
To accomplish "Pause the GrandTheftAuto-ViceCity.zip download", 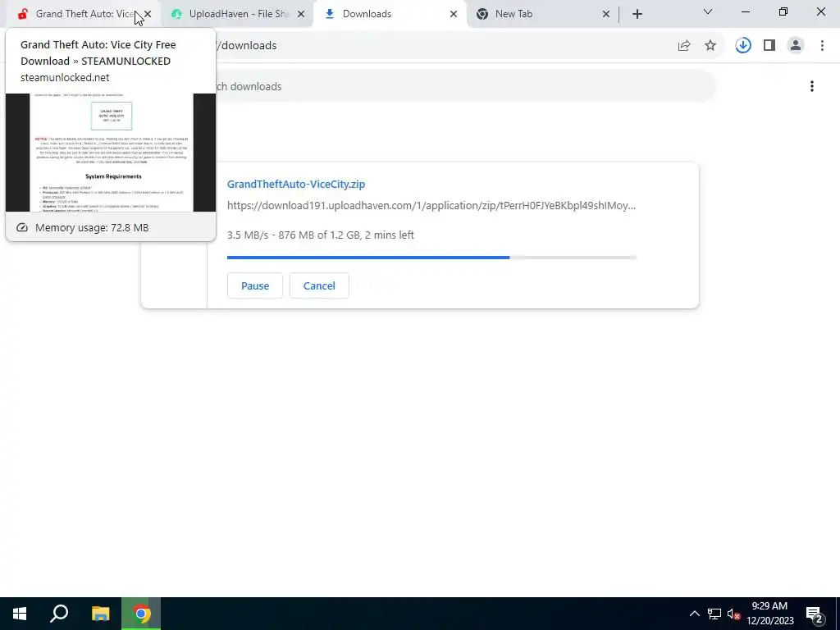I will point(255,285).
